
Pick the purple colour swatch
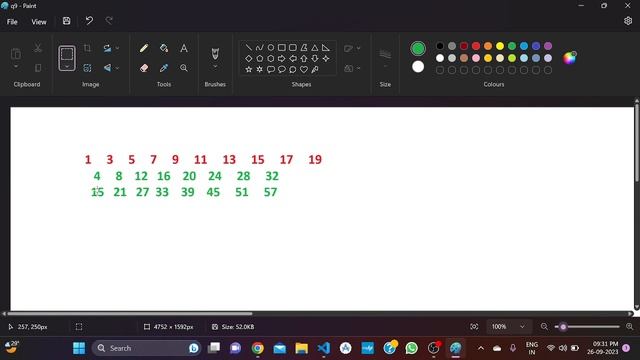coord(548,46)
